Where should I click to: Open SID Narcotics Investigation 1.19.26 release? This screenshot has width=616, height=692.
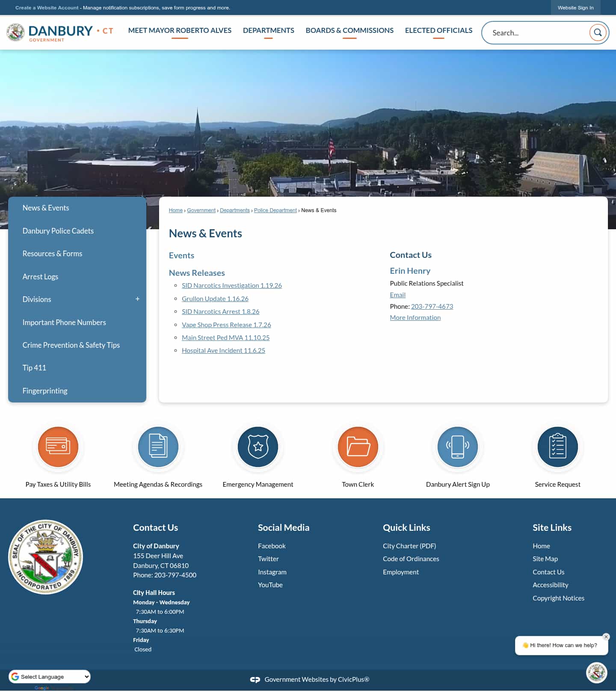(232, 286)
